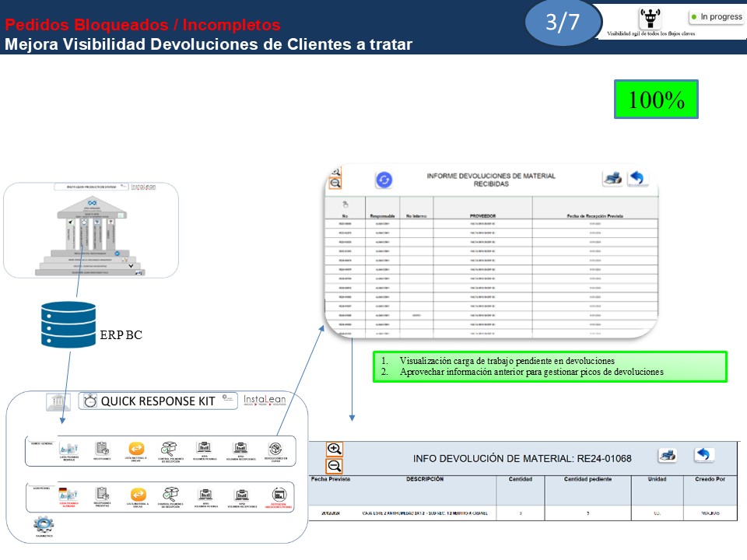This screenshot has width=747, height=560.
Task: Click the ERP BC database icon
Action: point(68,324)
